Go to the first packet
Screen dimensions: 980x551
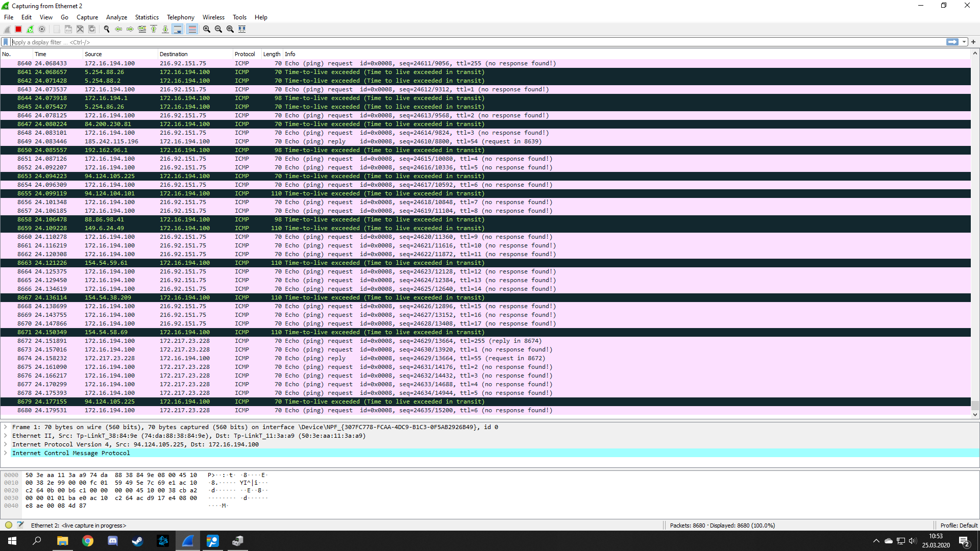(154, 29)
